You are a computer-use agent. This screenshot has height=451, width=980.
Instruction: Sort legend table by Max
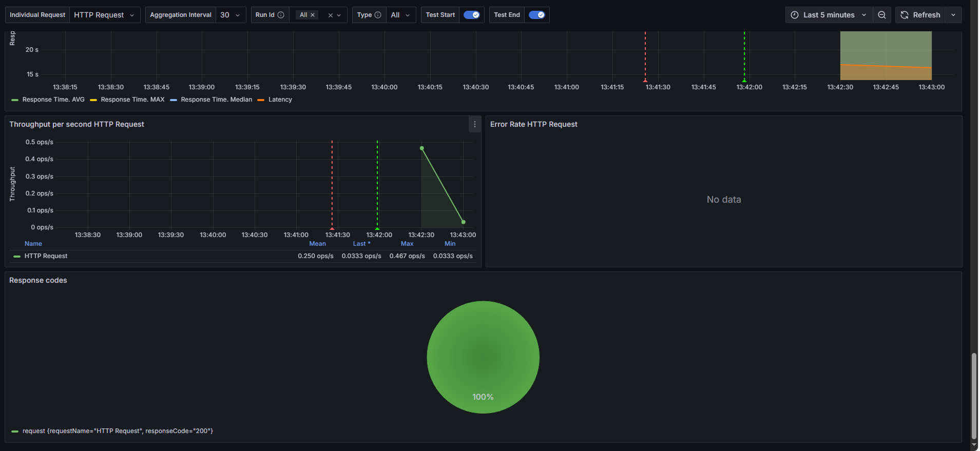[407, 244]
